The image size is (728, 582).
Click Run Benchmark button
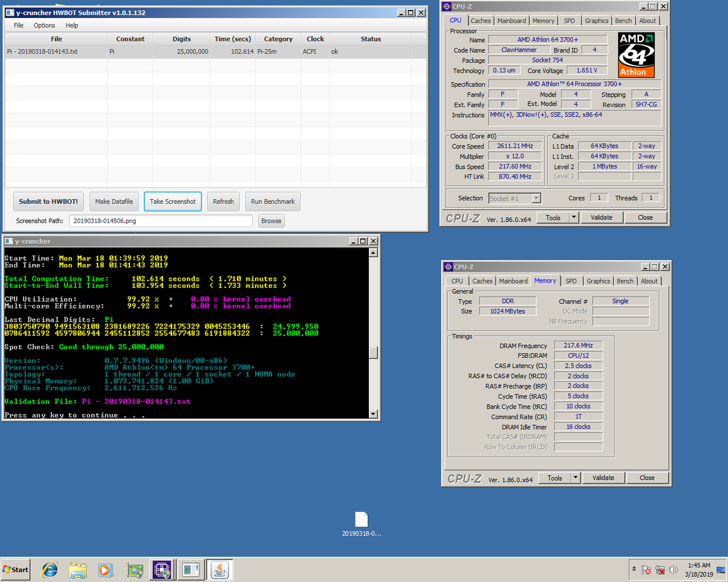pyautogui.click(x=273, y=202)
